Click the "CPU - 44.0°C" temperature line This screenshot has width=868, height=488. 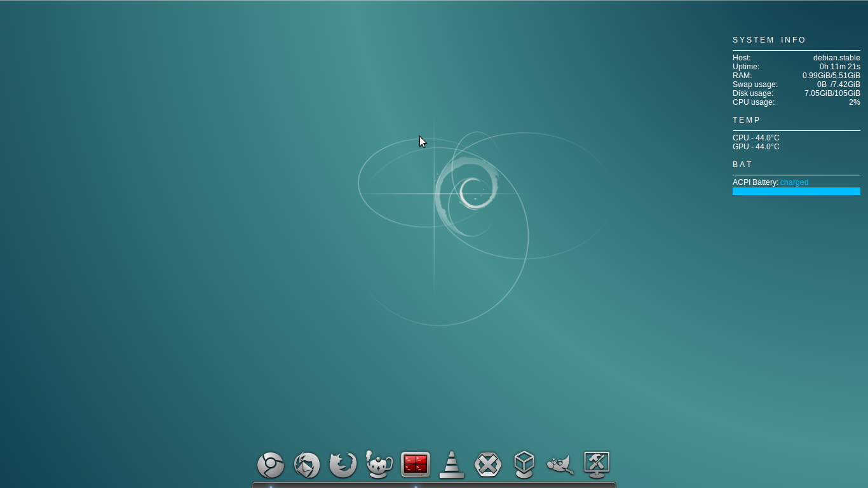[756, 138]
